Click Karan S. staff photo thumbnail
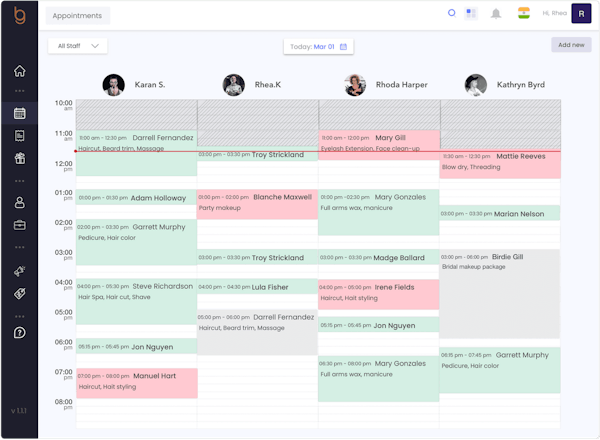Image resolution: width=600 pixels, height=440 pixels. pyautogui.click(x=114, y=85)
